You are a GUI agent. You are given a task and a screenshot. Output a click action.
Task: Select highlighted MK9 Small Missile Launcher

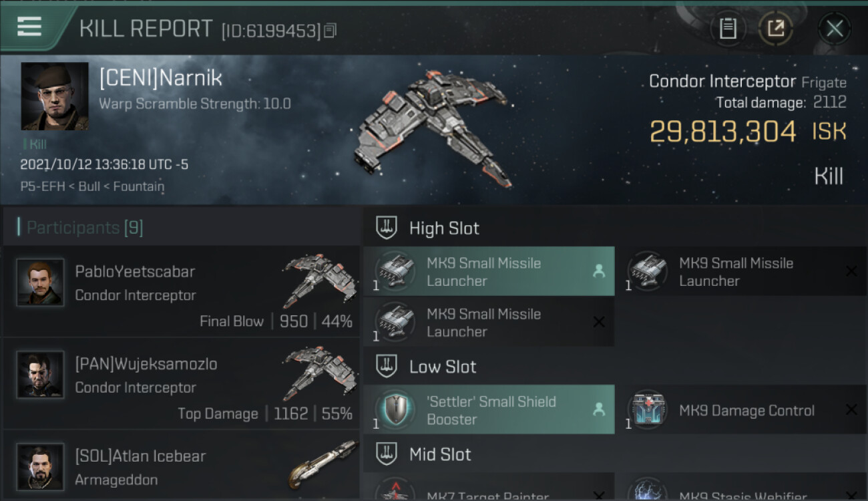pyautogui.click(x=489, y=271)
